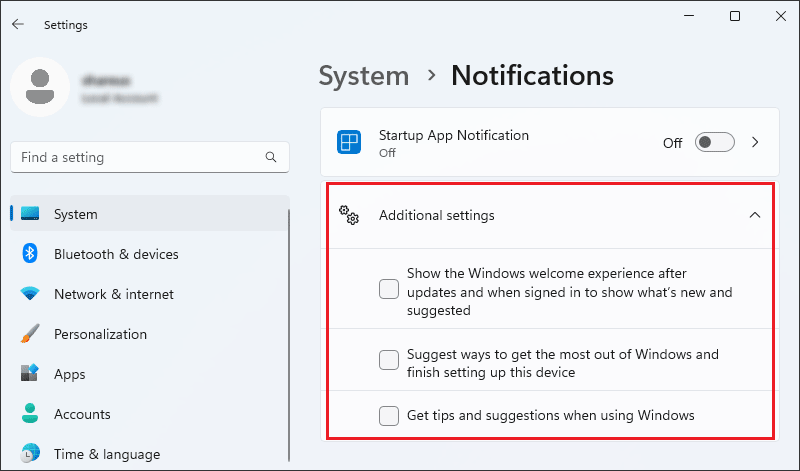Click the Network wifi icon in sidebar

point(30,293)
